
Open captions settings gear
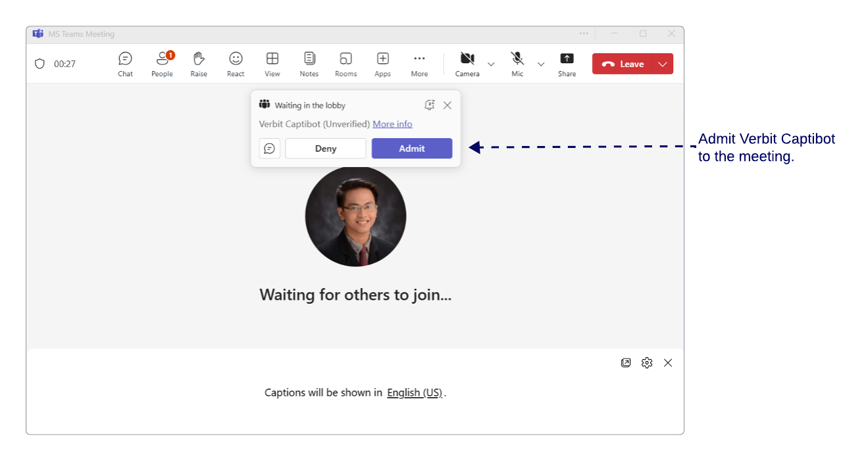point(647,363)
